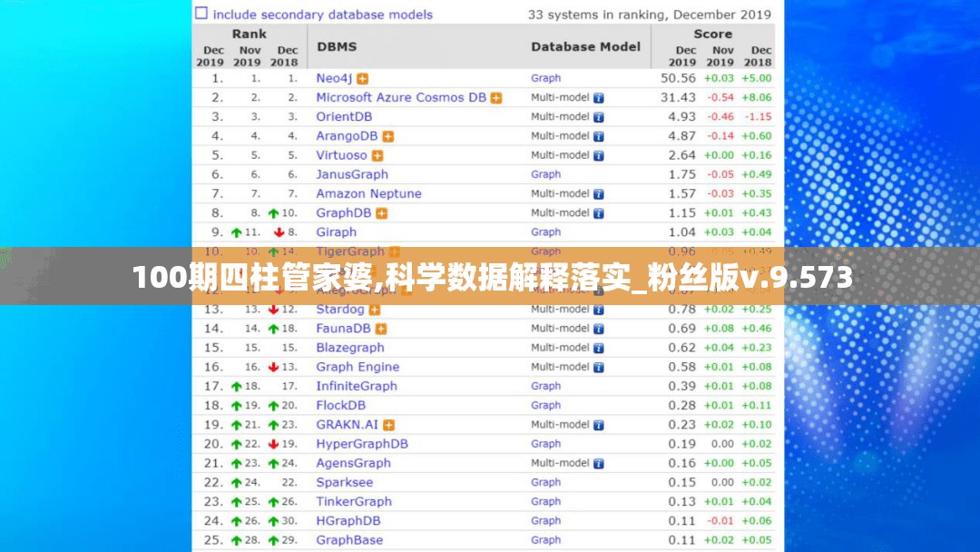The width and height of the screenshot is (980, 552).
Task: Click the plus icon beside FaunaDB
Action: 381,329
